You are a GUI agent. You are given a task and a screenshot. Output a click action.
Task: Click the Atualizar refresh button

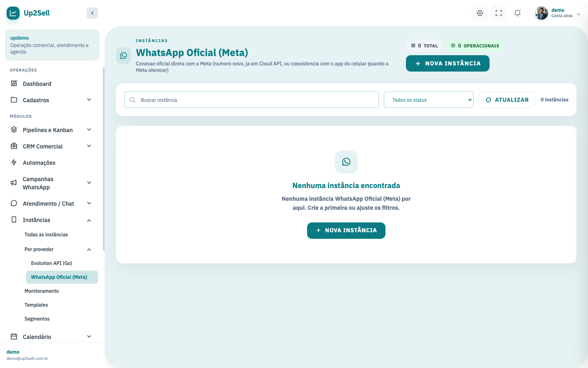[507, 100]
